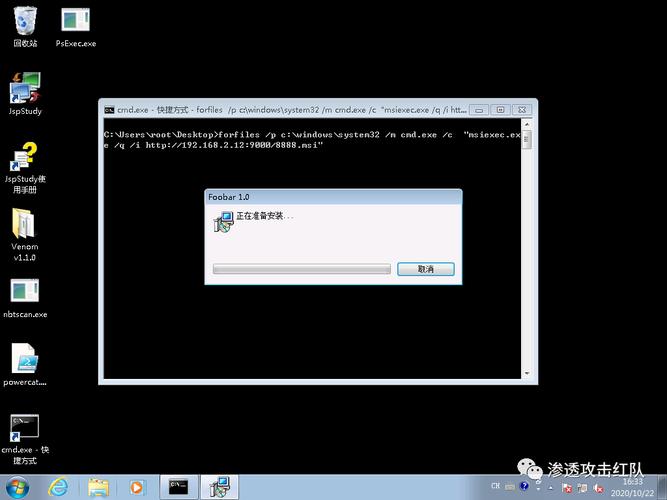Screen dimensions: 667x500
Task: Click the installer icon in Foobar dialog
Action: [x=223, y=222]
